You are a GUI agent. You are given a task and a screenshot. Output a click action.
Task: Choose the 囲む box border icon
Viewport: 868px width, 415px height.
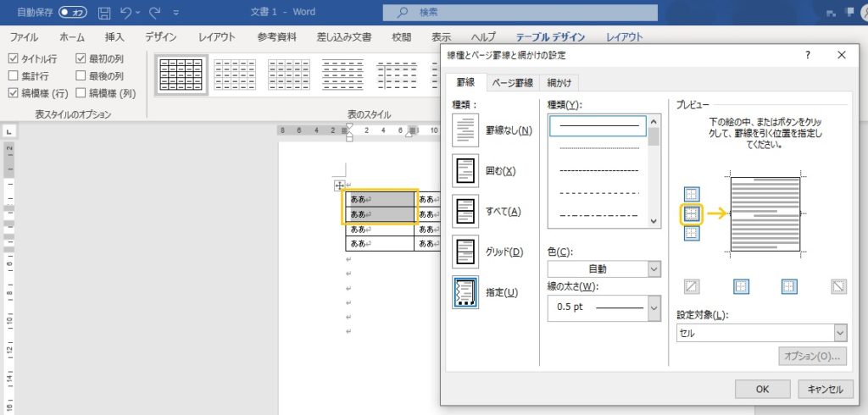(467, 171)
